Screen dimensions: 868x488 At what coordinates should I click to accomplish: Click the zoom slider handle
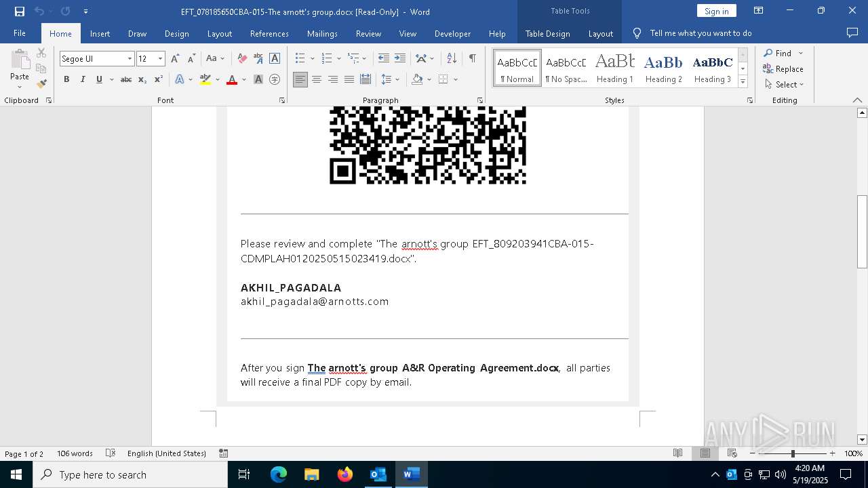[x=793, y=453]
